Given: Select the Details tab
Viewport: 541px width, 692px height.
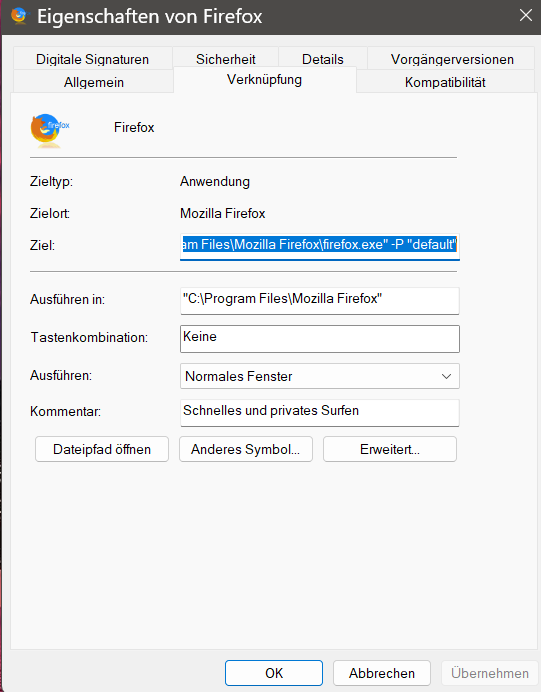Looking at the screenshot, I should click(x=323, y=59).
